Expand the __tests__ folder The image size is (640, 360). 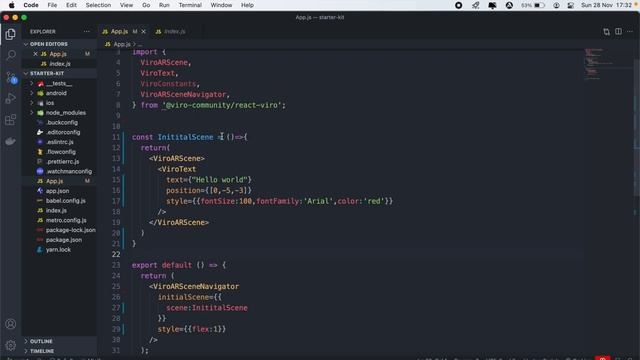[32, 83]
